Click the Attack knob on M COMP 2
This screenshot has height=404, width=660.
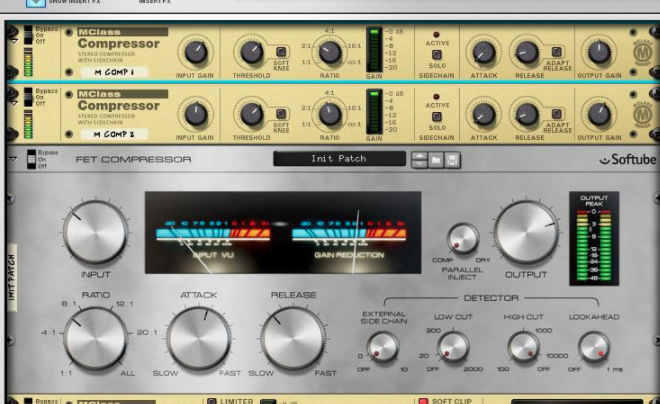(484, 114)
